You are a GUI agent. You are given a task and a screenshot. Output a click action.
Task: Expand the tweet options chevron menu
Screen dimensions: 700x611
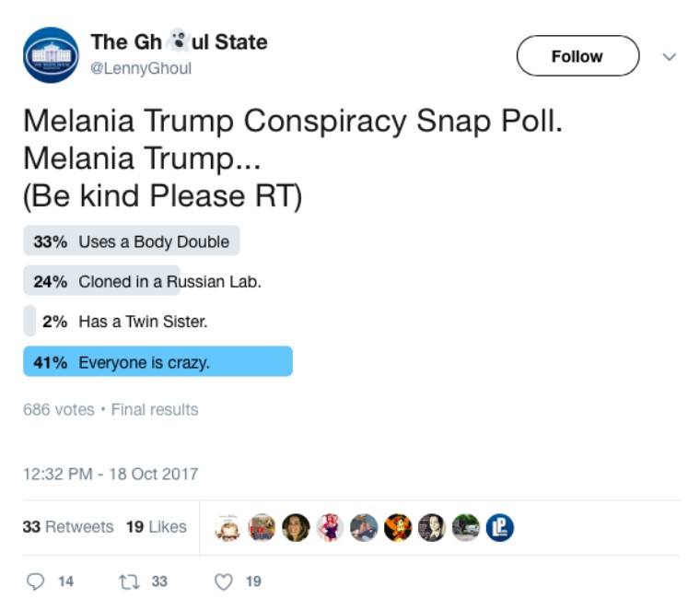(670, 56)
